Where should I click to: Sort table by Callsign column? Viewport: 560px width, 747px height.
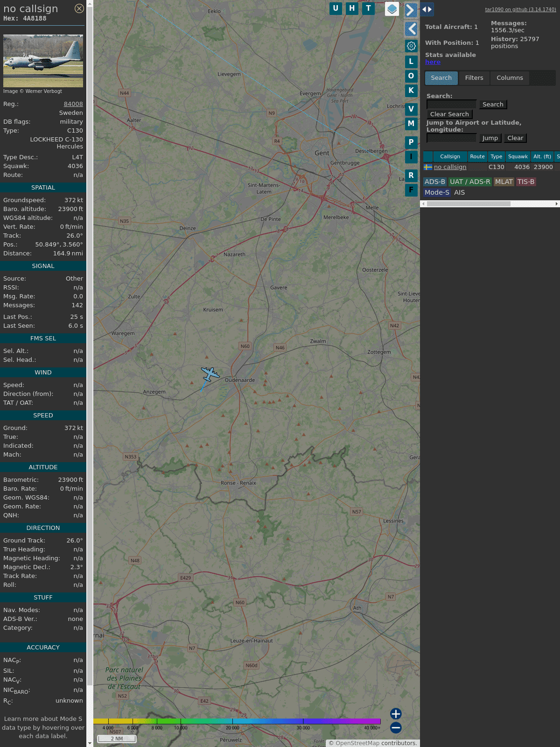click(450, 157)
